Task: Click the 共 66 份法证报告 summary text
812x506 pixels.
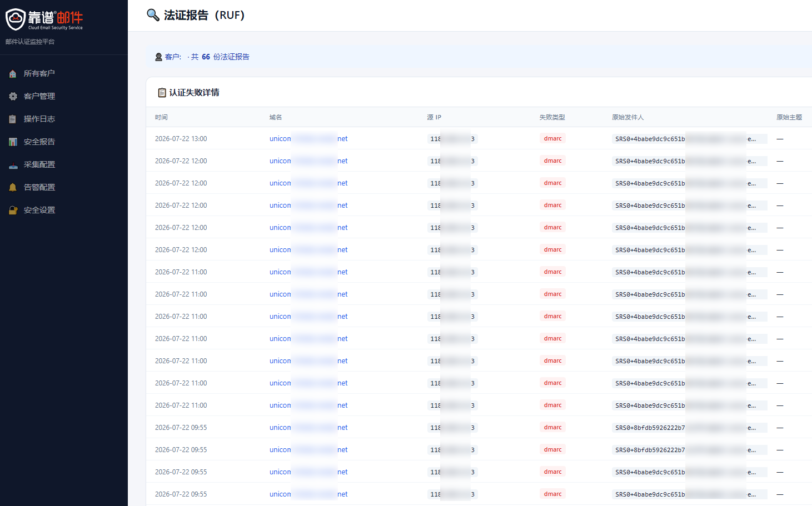Action: point(220,57)
